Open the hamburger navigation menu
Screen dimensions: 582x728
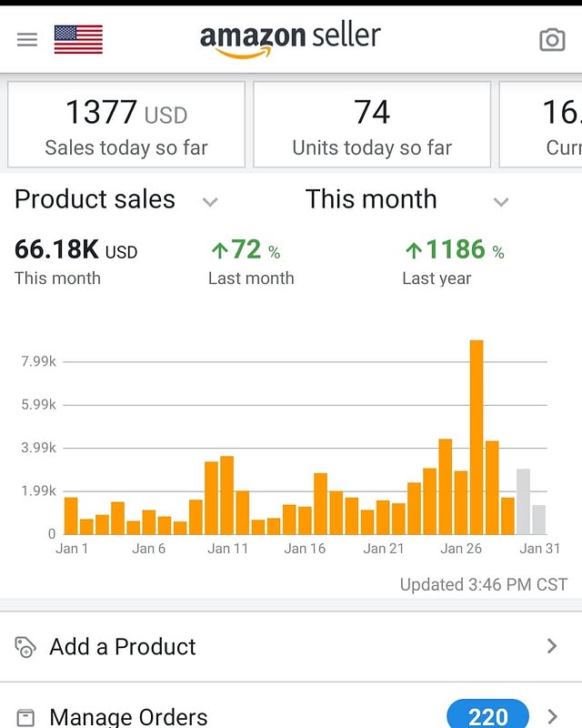[x=25, y=39]
